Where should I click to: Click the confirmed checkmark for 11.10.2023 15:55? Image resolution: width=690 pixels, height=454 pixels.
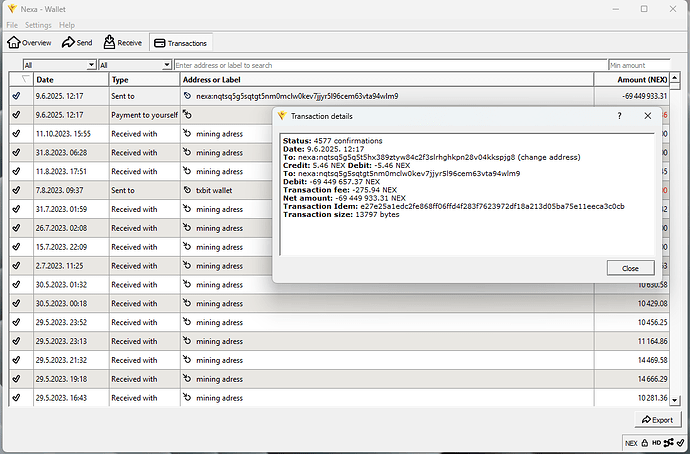coord(17,133)
